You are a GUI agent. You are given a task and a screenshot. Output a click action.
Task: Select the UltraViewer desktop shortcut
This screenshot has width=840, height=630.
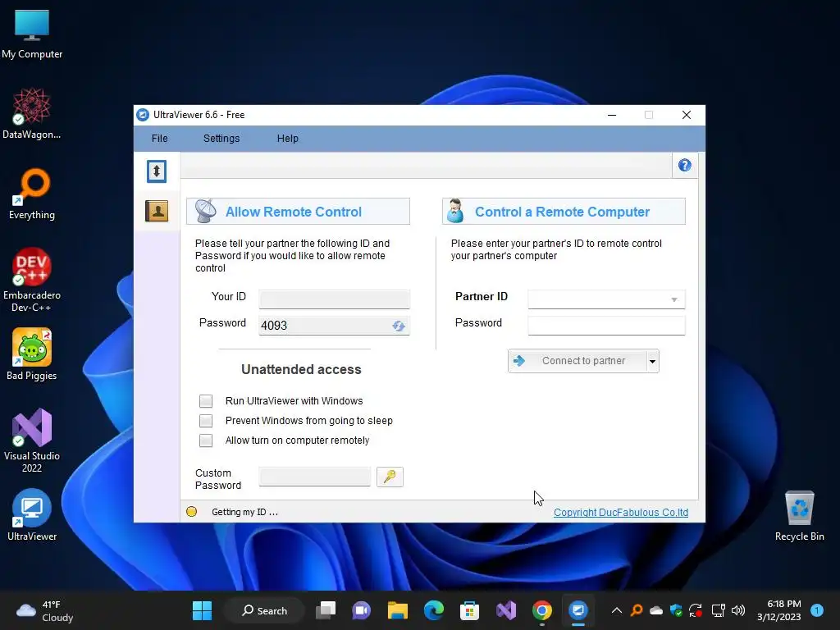pyautogui.click(x=32, y=515)
